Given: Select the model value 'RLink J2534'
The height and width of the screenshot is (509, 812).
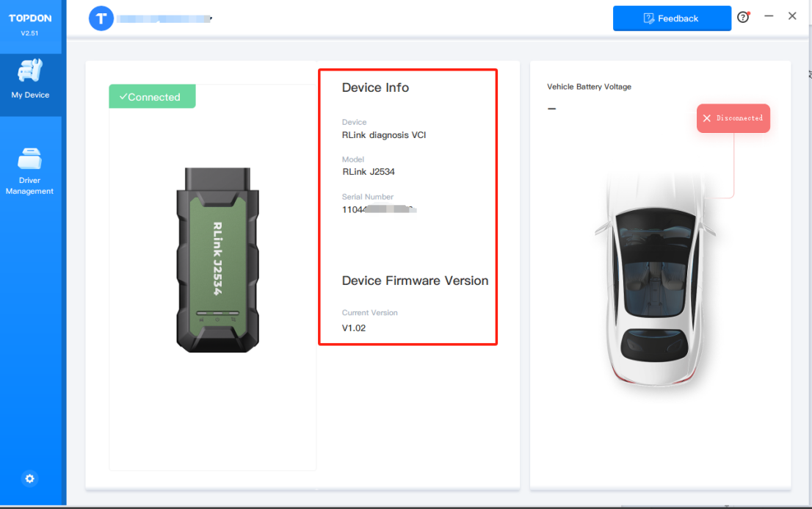Looking at the screenshot, I should click(369, 172).
